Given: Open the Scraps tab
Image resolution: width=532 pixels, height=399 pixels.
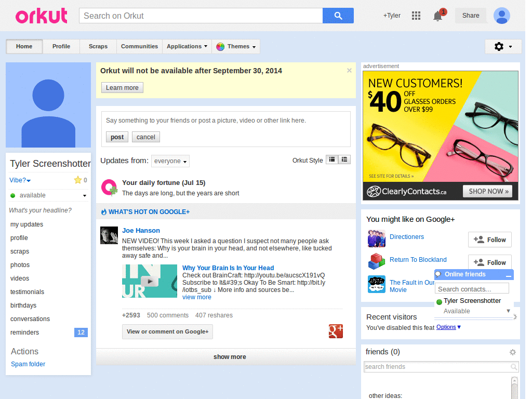Looking at the screenshot, I should tap(98, 46).
